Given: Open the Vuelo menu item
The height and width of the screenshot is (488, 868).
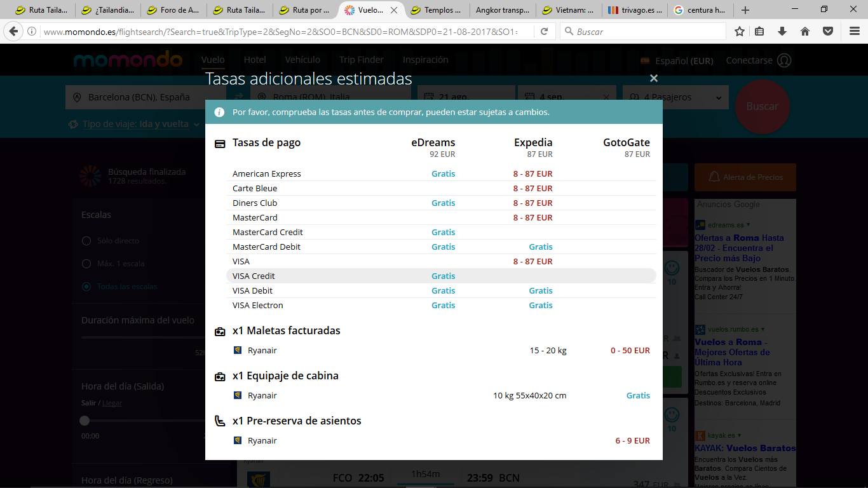Looking at the screenshot, I should tap(213, 60).
